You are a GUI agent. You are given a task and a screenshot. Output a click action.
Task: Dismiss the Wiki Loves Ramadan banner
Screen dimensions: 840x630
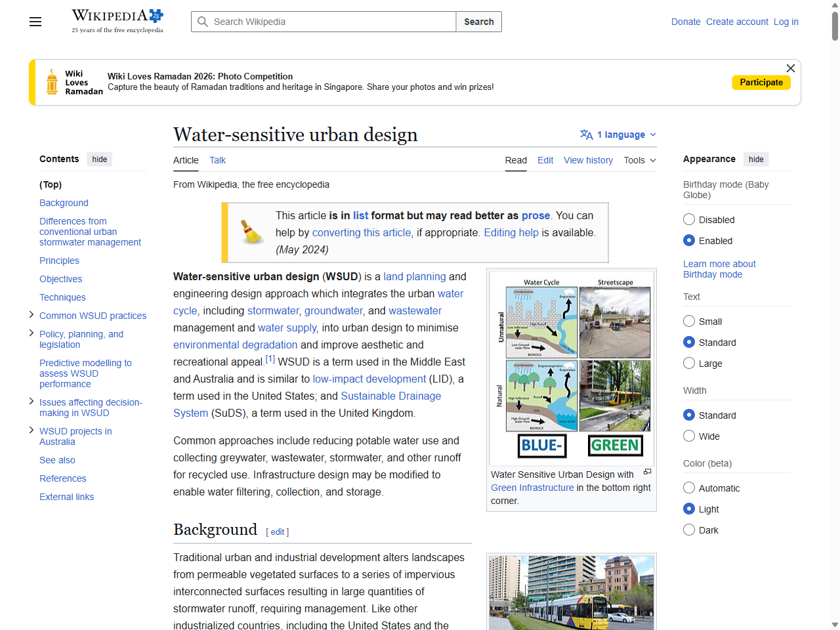pos(790,68)
